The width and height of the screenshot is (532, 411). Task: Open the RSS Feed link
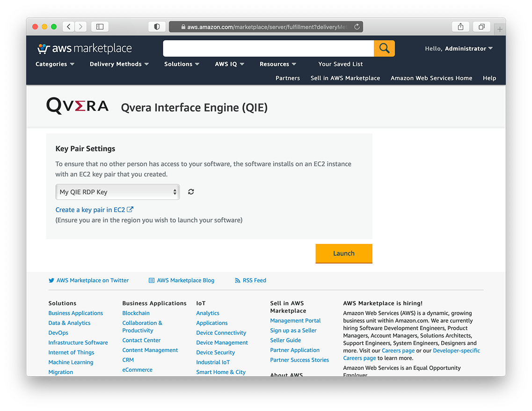(250, 280)
